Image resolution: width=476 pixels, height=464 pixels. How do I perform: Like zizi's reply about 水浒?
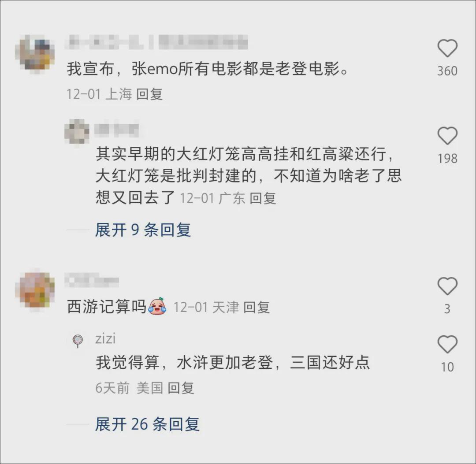[447, 345]
